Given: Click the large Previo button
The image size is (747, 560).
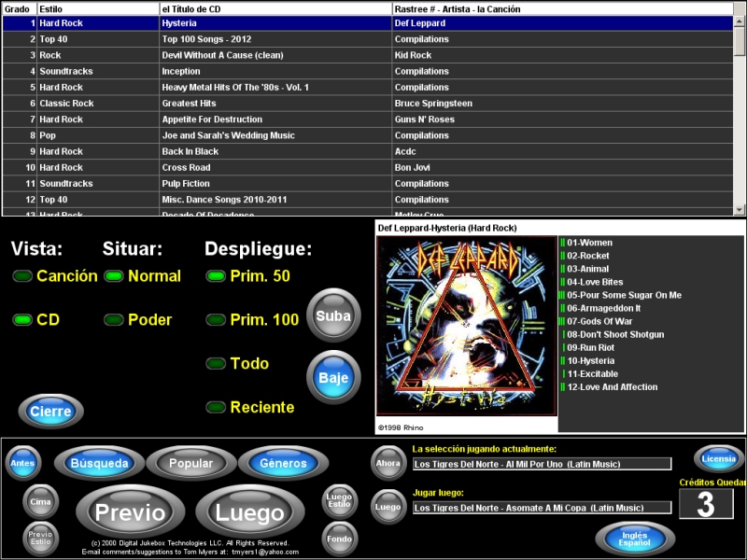Looking at the screenshot, I should (x=131, y=512).
